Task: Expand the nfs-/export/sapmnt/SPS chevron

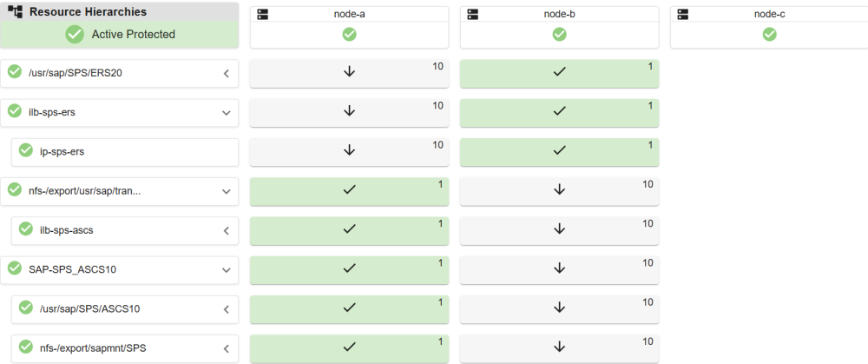Action: [226, 348]
